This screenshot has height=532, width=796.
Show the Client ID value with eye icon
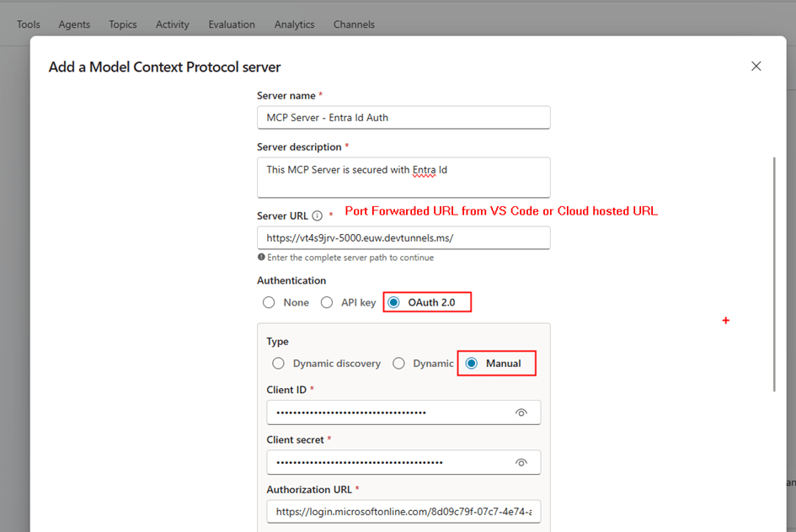pos(521,412)
